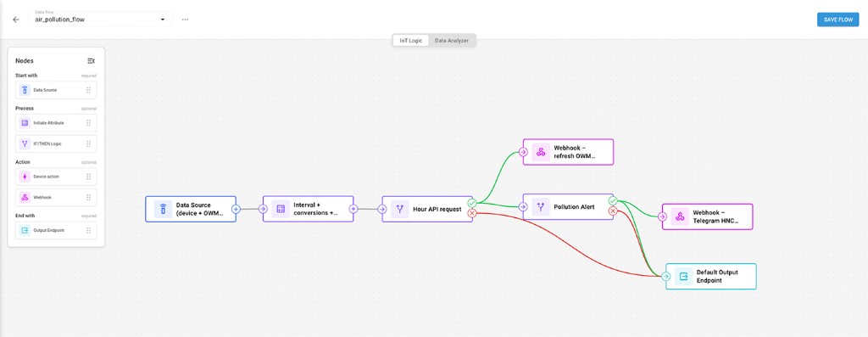Viewport: 868px width, 337px height.
Task: Click the red X port on Hour API request
Action: click(x=472, y=213)
